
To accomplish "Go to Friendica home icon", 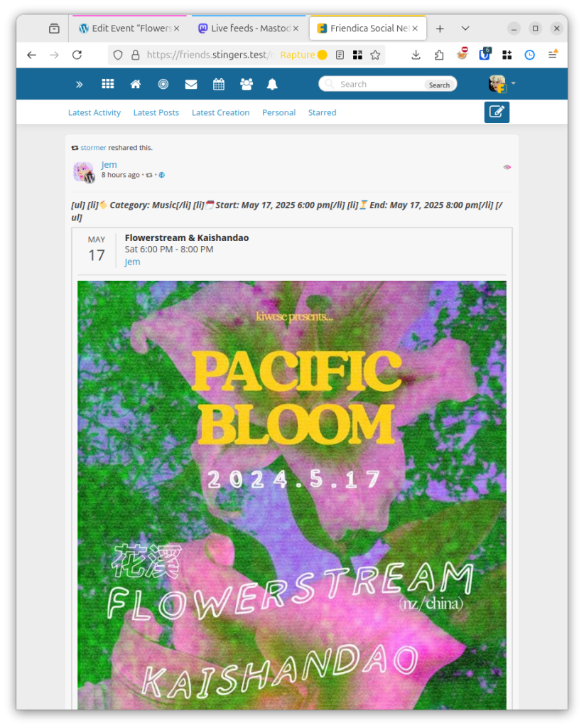I will pyautogui.click(x=136, y=84).
